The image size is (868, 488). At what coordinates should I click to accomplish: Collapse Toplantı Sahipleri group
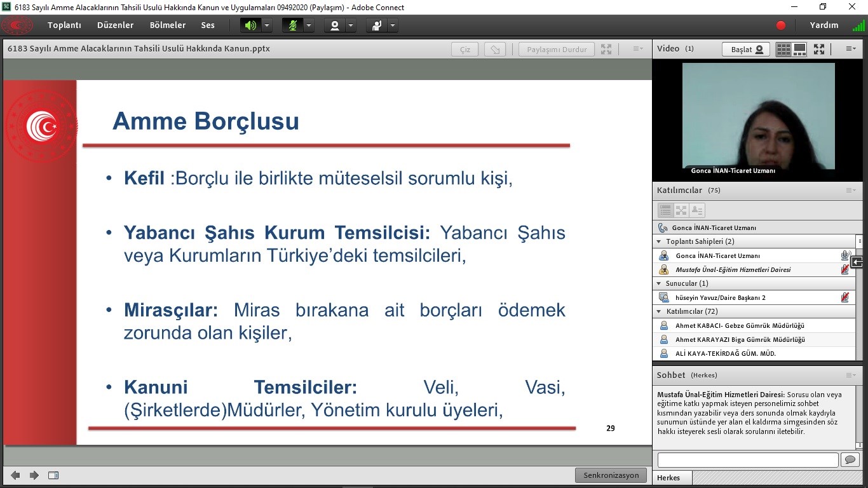pos(659,241)
